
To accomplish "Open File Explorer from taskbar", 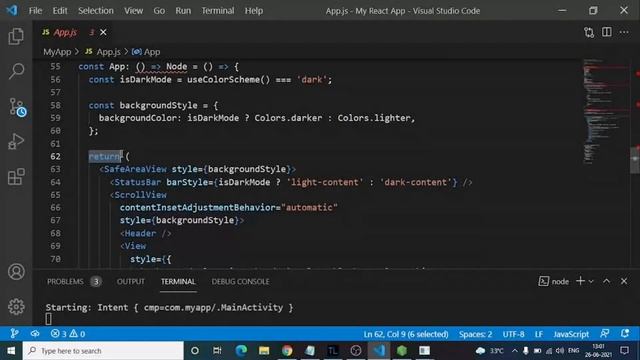I will point(264,351).
